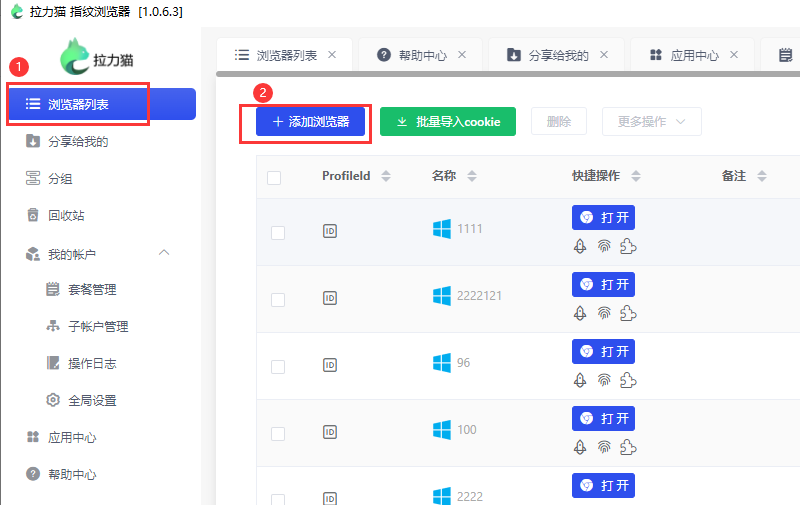Image resolution: width=800 pixels, height=505 pixels.
Task: Close the 浏览器列表 tab
Action: pos(332,55)
